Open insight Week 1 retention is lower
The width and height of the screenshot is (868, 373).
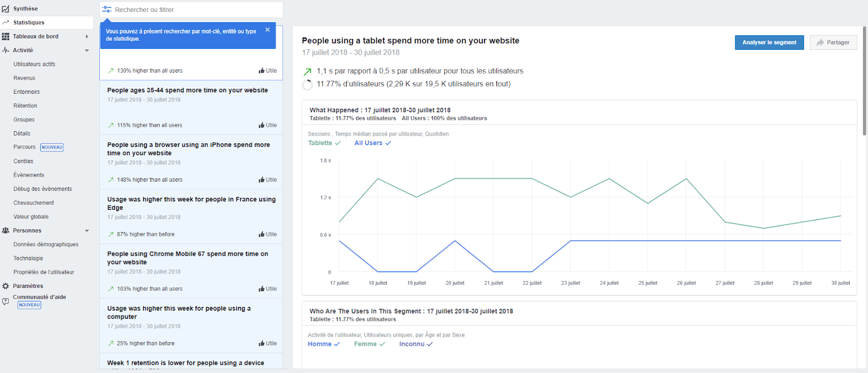tap(186, 363)
